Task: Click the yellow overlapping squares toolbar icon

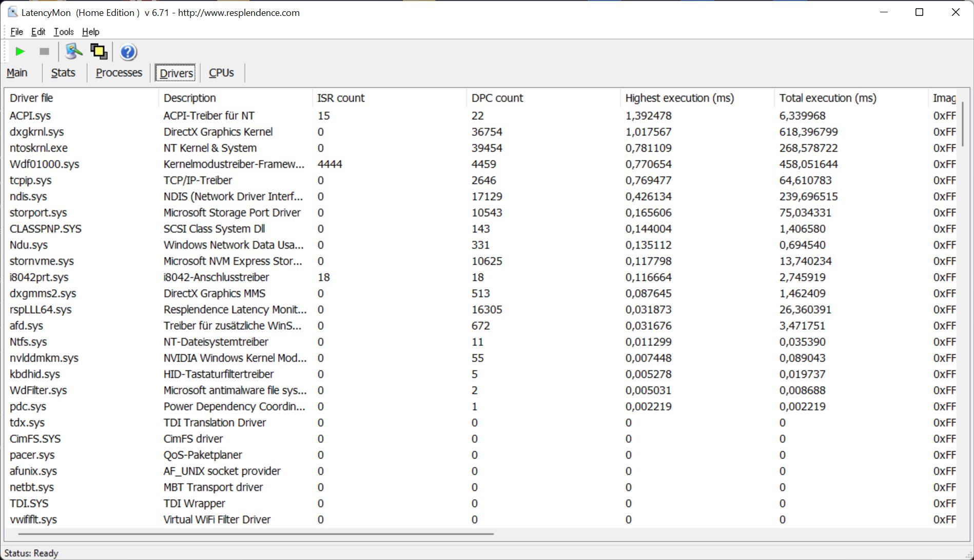Action: click(99, 52)
